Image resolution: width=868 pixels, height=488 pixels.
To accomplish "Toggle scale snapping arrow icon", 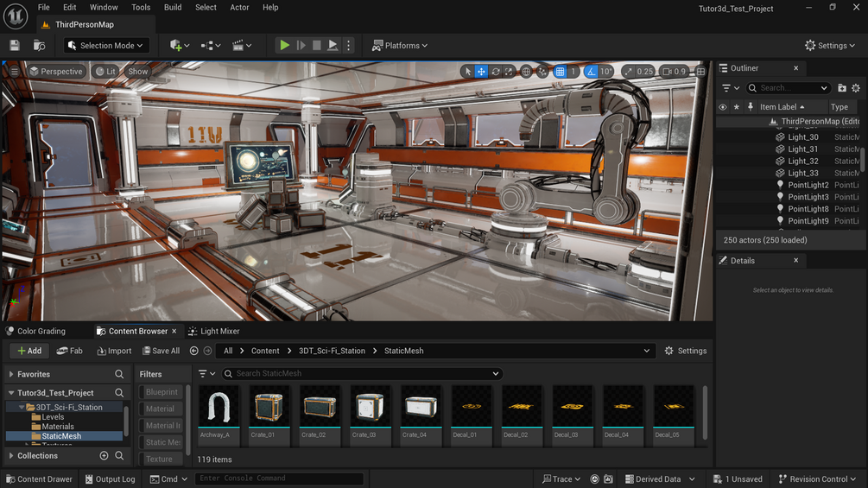I will coord(628,72).
